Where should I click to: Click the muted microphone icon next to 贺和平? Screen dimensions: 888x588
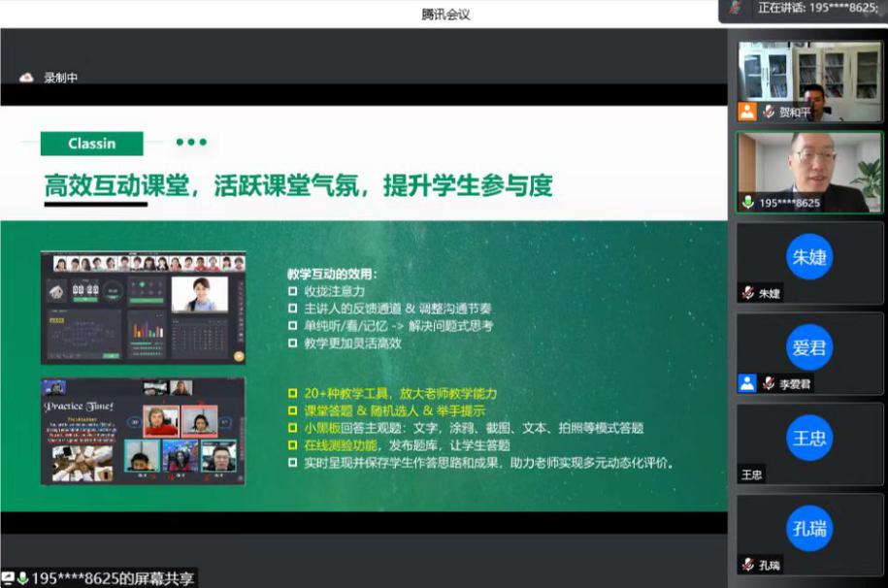(x=769, y=112)
